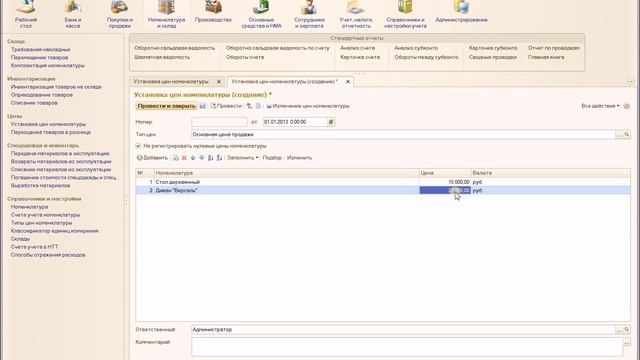The image size is (640, 360).
Task: Click the document report icon in toolbar
Action: (x=258, y=106)
